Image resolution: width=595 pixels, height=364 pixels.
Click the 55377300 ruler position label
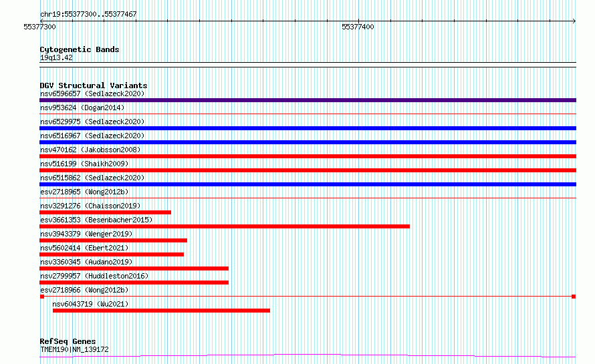tap(39, 27)
